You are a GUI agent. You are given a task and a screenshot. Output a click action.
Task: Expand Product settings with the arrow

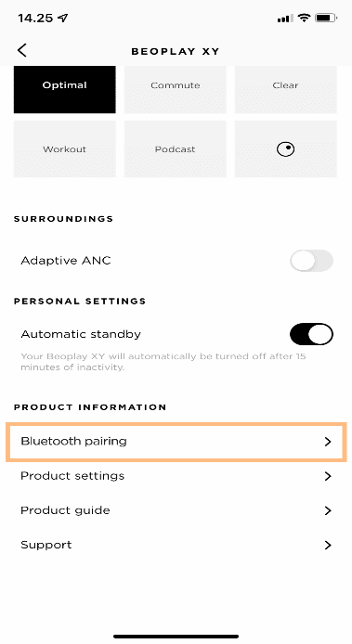[x=328, y=476]
